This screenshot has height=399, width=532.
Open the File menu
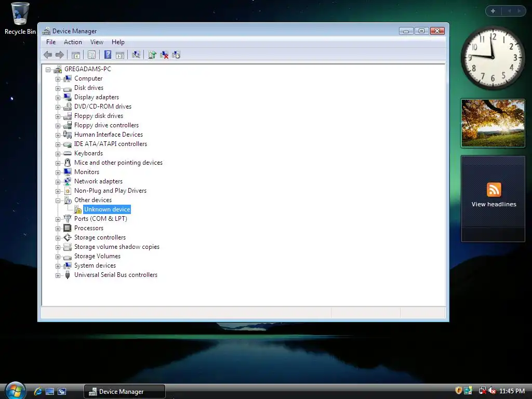51,42
